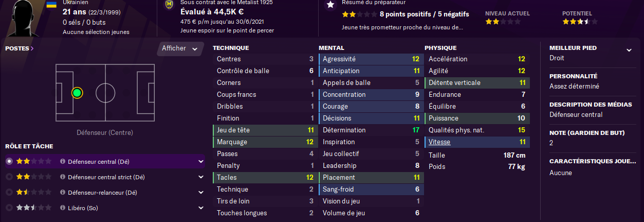Screen dimensions: 644x222
Task: Open the Afficher dropdown
Action: pos(179,48)
